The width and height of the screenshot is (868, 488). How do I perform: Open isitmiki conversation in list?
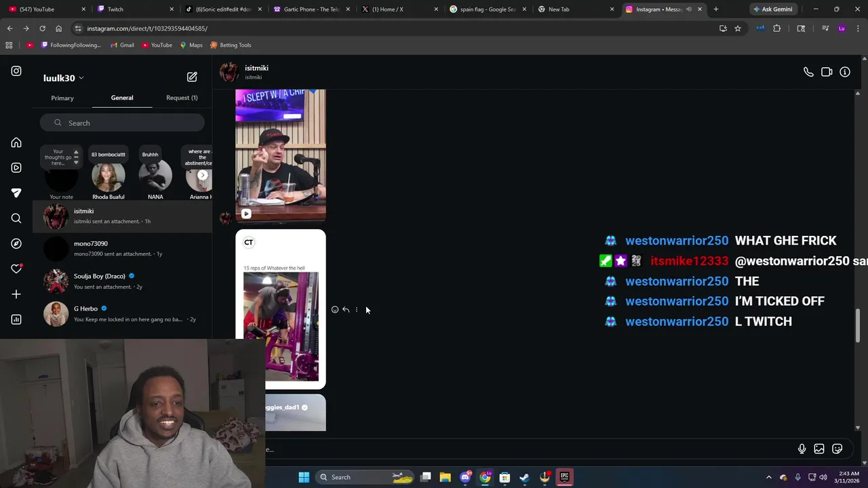122,216
